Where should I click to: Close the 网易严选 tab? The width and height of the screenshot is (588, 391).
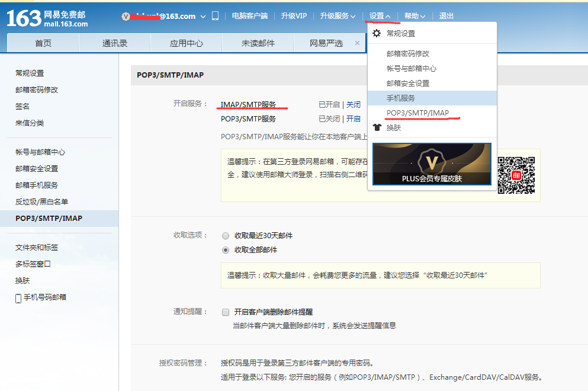tap(357, 43)
